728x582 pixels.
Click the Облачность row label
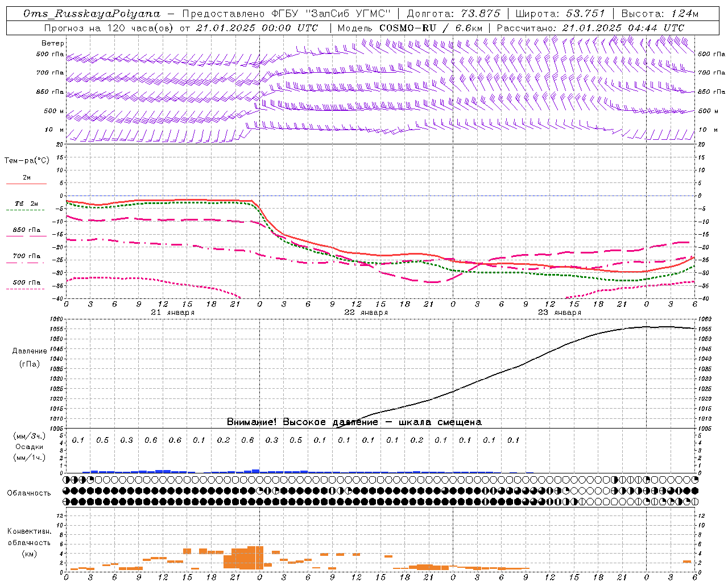tap(29, 493)
